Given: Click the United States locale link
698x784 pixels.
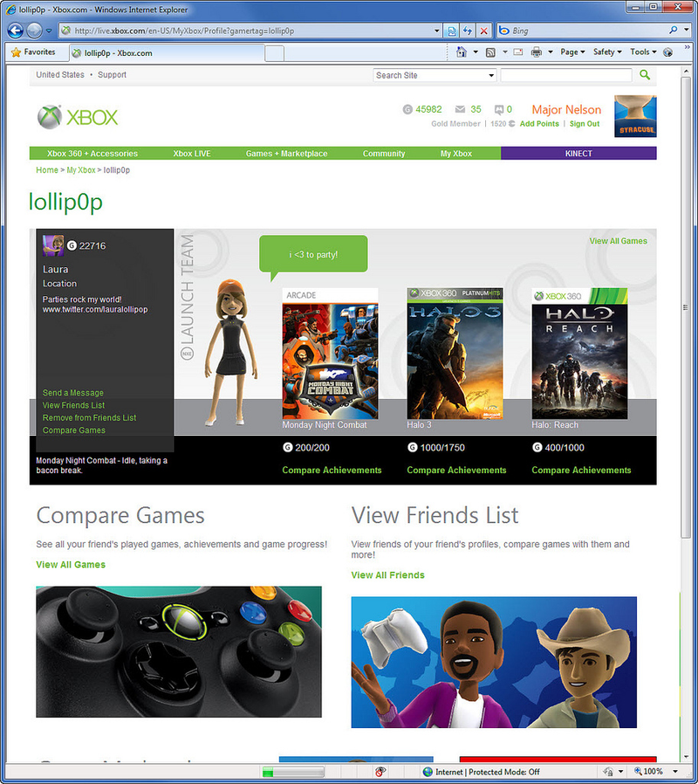Looking at the screenshot, I should (60, 74).
